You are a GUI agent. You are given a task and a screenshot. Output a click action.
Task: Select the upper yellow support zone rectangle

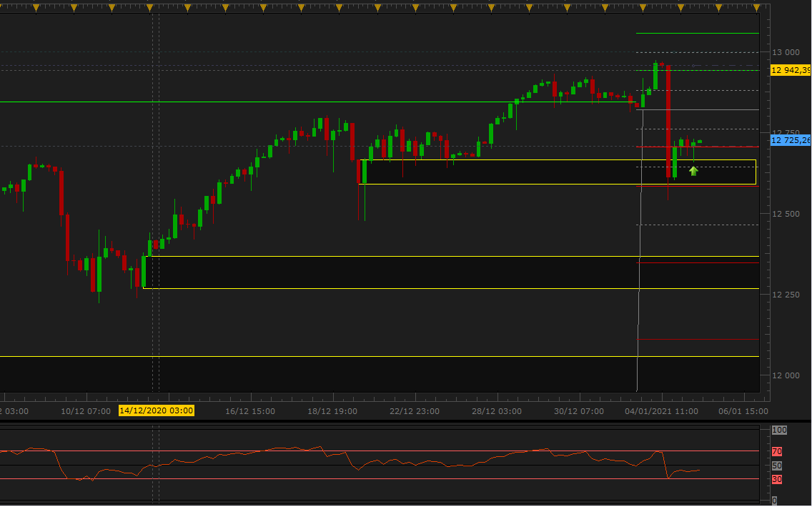click(558, 172)
